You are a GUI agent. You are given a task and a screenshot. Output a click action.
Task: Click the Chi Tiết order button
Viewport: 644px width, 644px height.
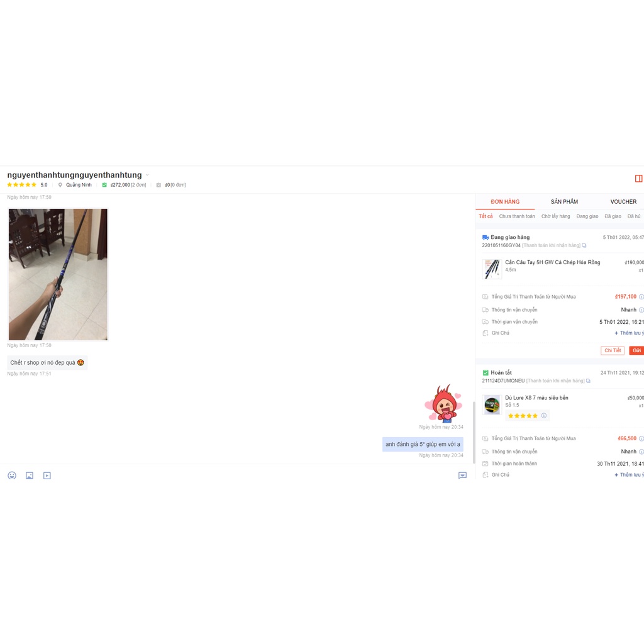click(x=613, y=350)
